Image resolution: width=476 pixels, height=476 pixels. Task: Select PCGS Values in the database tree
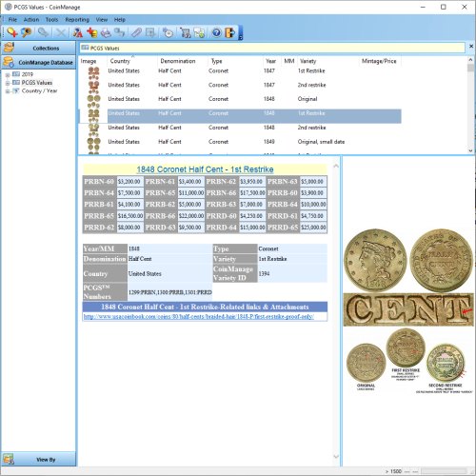[x=37, y=83]
